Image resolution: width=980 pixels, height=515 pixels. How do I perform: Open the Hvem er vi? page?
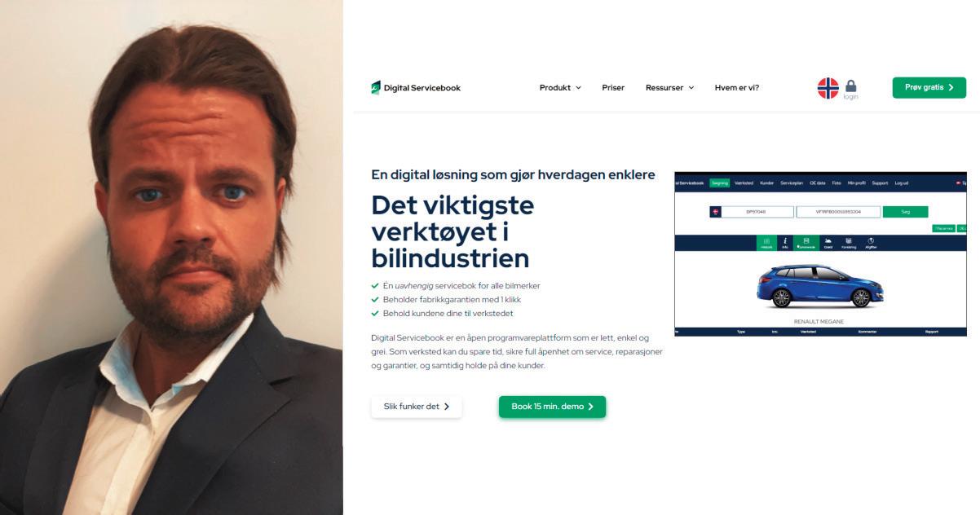click(x=737, y=88)
